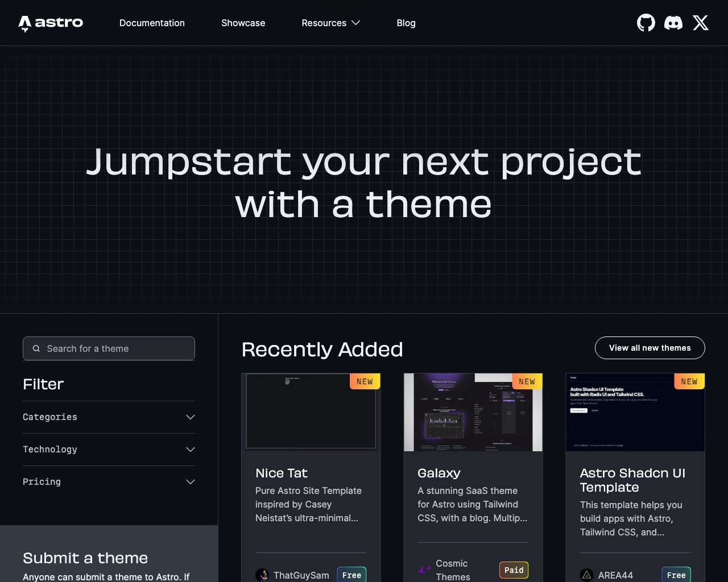Click the Paid badge on Galaxy
728x582 pixels.
coord(514,570)
